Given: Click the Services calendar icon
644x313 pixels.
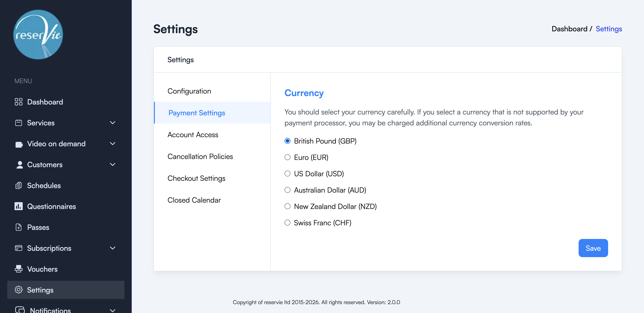Looking at the screenshot, I should coord(18,123).
